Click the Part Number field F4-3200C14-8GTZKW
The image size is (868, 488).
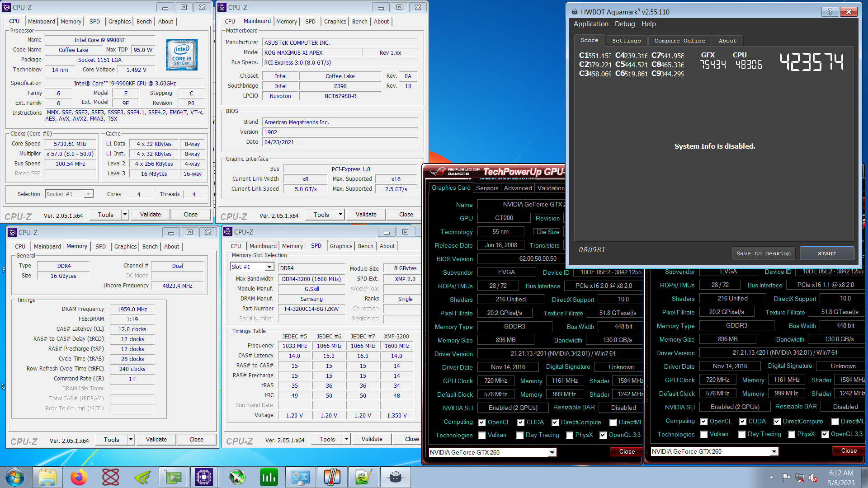[x=311, y=309]
